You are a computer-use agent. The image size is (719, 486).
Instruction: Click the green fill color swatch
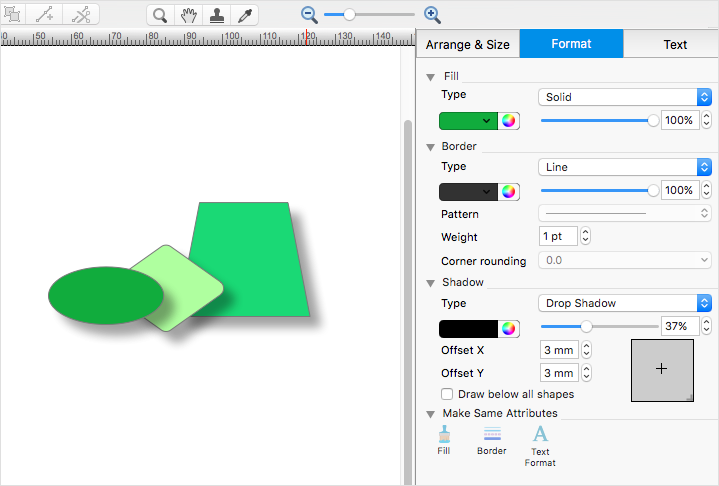tap(468, 120)
